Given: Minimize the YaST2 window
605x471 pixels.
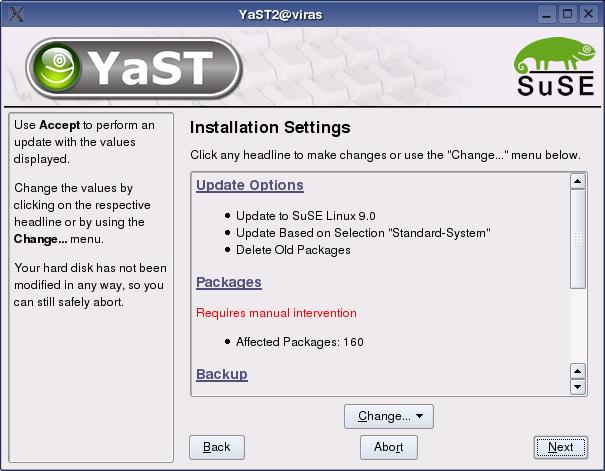Looking at the screenshot, I should point(546,15).
